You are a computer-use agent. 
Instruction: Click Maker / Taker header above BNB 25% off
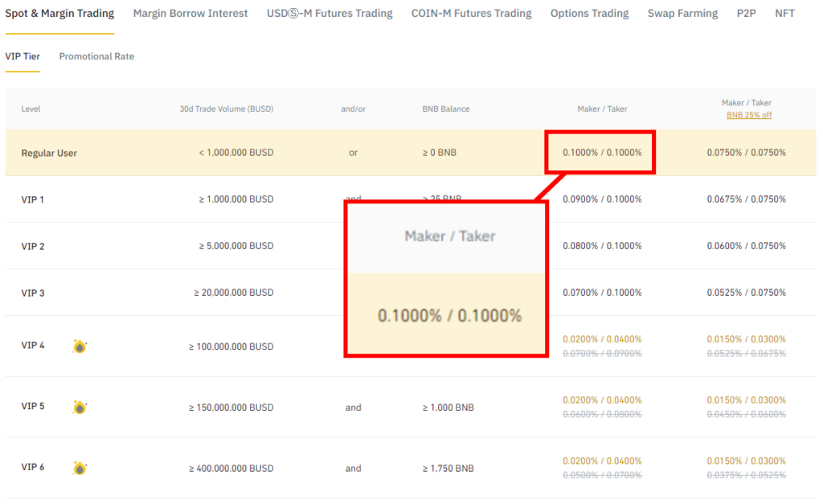tap(747, 103)
